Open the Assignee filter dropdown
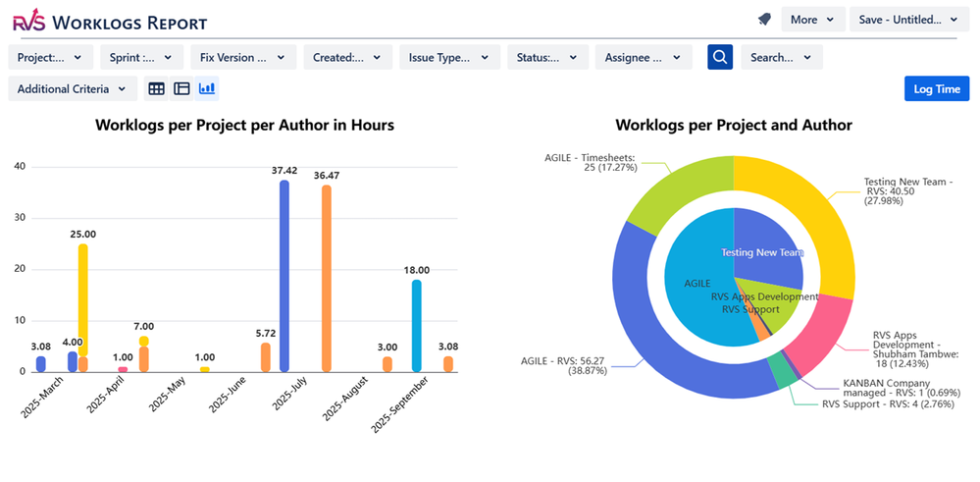The height and width of the screenshot is (482, 980). pos(643,58)
